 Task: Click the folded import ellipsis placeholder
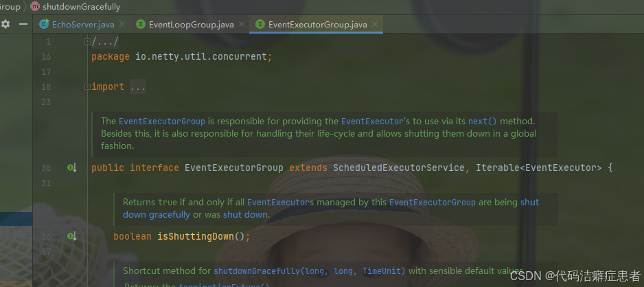pyautogui.click(x=137, y=87)
